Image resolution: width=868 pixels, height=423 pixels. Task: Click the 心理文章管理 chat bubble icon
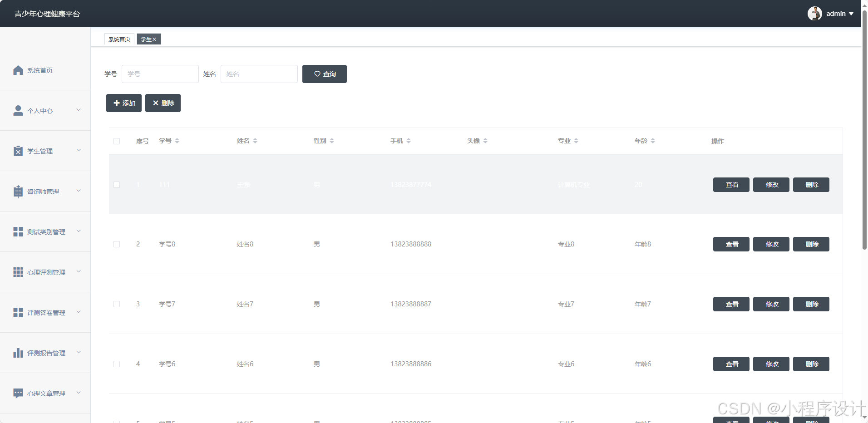[18, 393]
